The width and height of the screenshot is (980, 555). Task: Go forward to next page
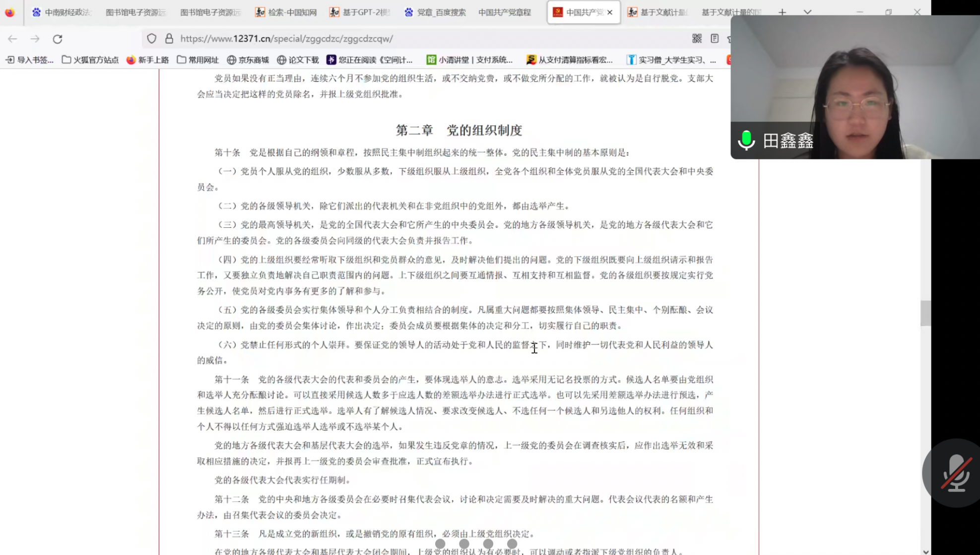(x=35, y=39)
